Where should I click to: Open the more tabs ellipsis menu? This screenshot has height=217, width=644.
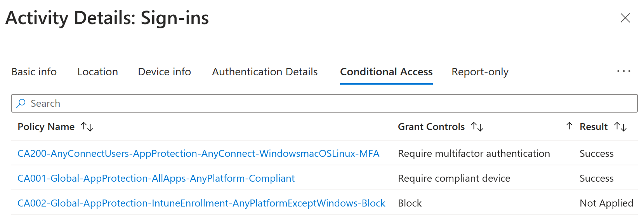[624, 71]
